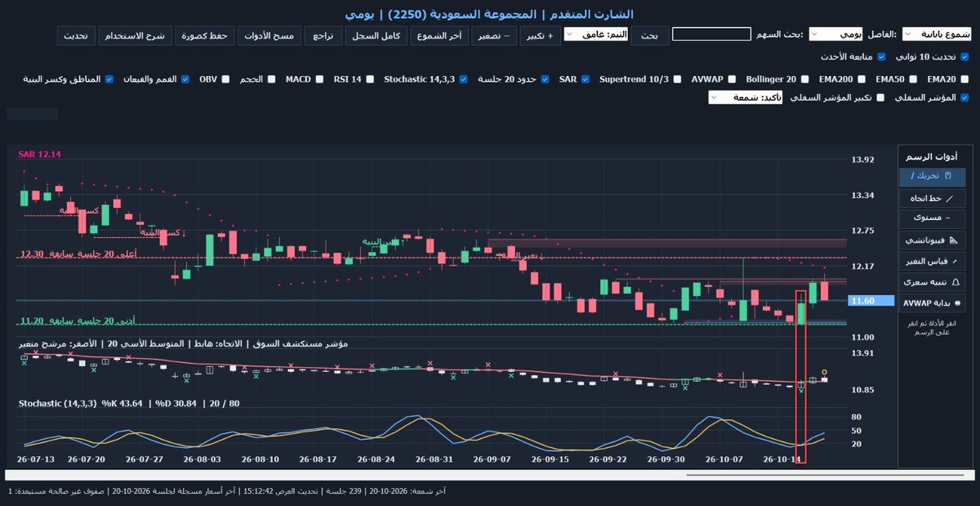Enable the OBV indicator checkbox
The image size is (980, 506).
point(224,79)
